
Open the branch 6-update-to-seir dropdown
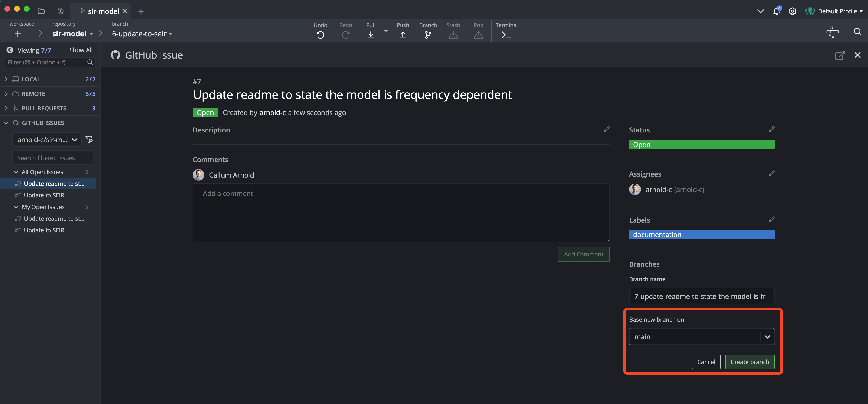pyautogui.click(x=142, y=34)
